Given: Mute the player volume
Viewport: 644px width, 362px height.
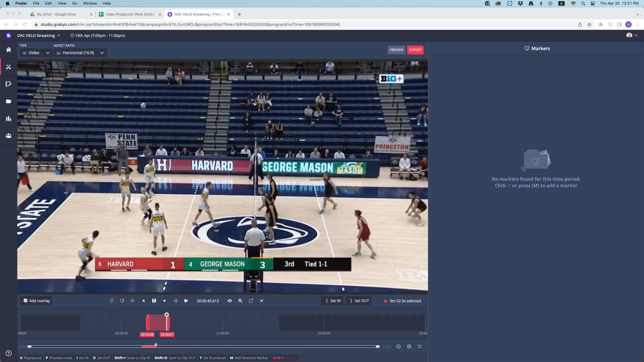Looking at the screenshot, I should click(230, 301).
